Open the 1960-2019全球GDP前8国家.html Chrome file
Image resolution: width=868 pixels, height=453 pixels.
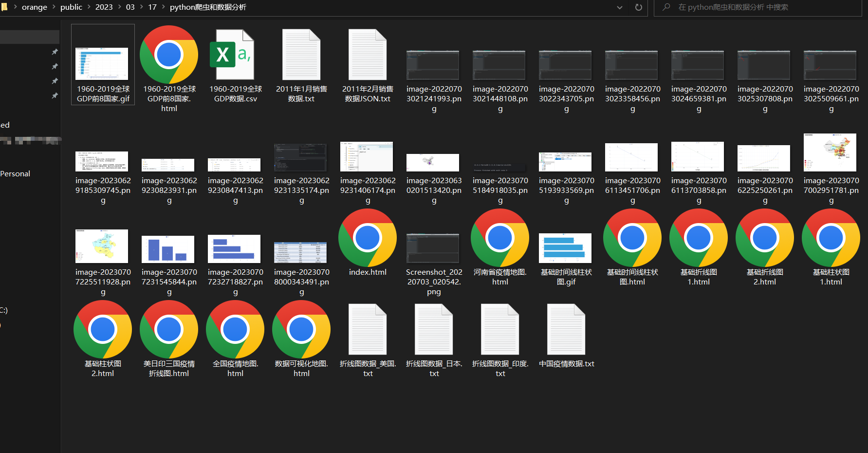coord(169,55)
